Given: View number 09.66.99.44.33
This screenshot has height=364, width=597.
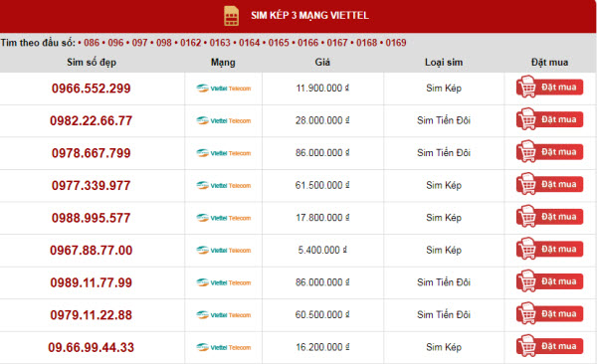Looking at the screenshot, I should 92,347.
